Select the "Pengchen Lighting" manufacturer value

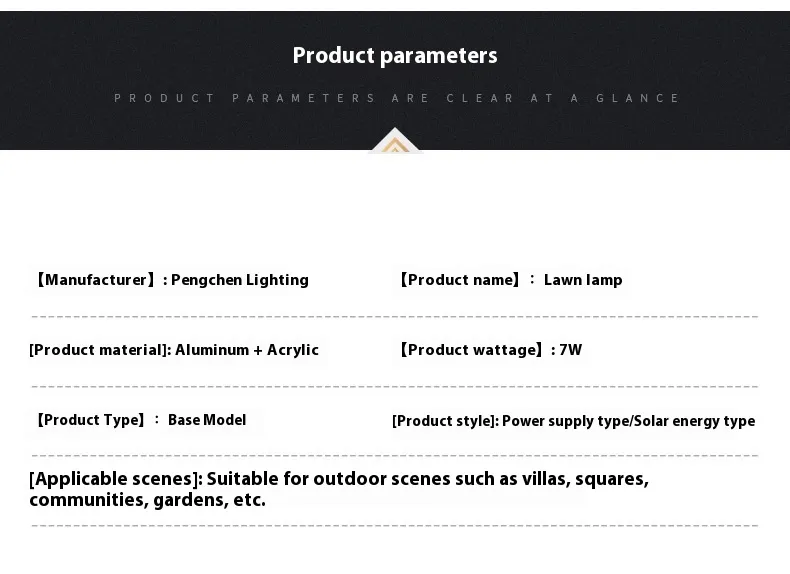pos(240,280)
